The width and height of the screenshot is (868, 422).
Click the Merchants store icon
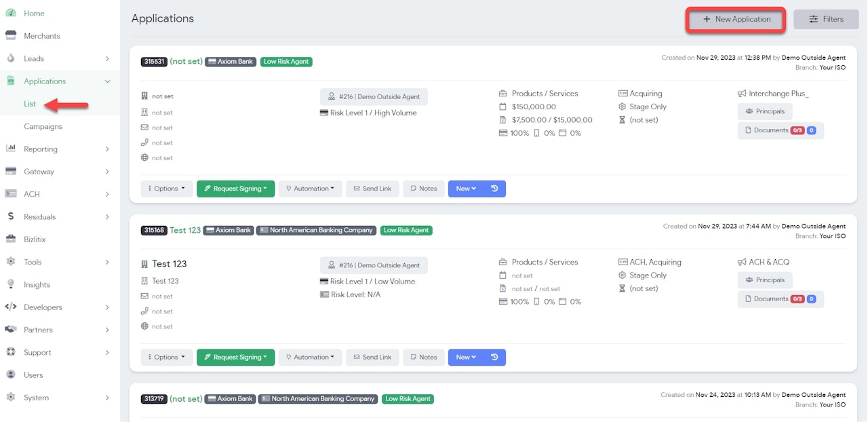(11, 36)
